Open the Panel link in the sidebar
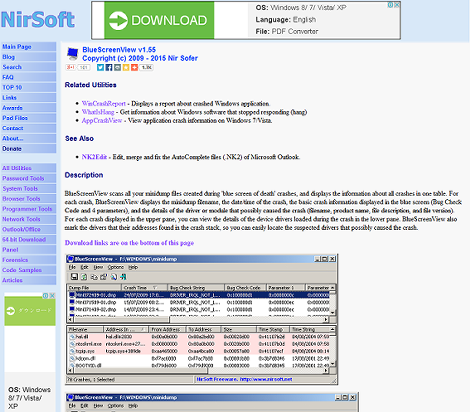 point(28,250)
